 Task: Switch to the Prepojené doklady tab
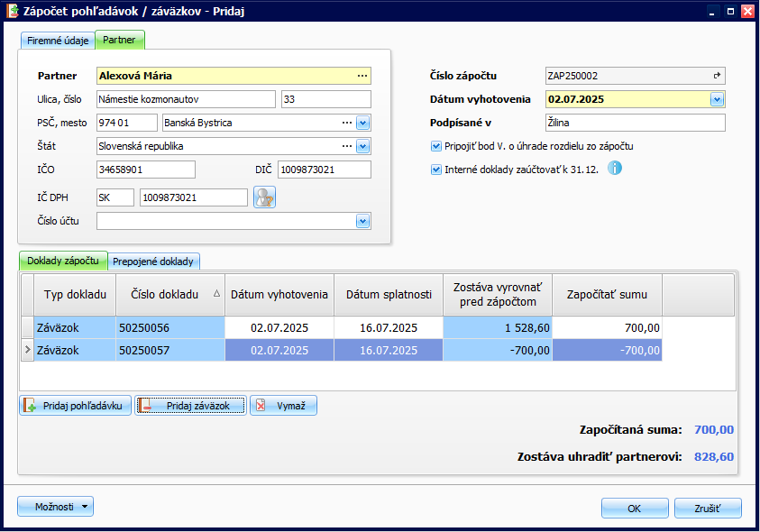tap(153, 261)
